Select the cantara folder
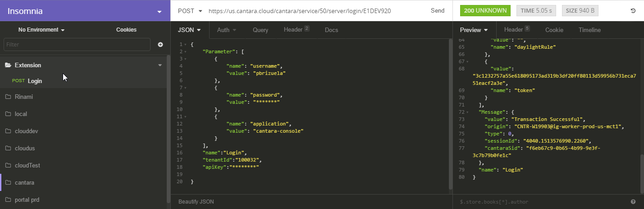The width and height of the screenshot is (644, 209). (24, 183)
